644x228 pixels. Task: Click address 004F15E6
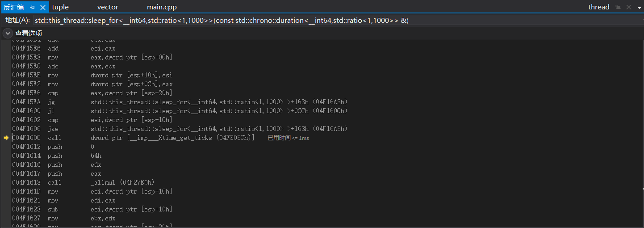(x=26, y=48)
